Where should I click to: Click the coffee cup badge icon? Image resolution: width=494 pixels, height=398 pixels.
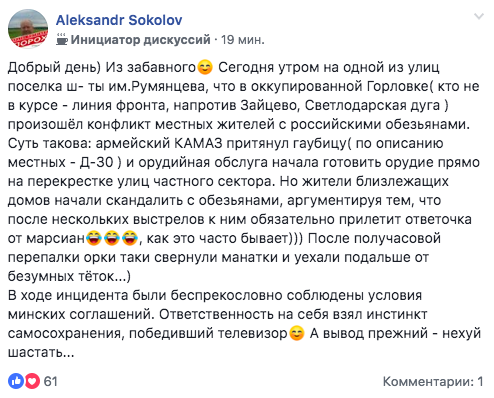click(x=62, y=39)
